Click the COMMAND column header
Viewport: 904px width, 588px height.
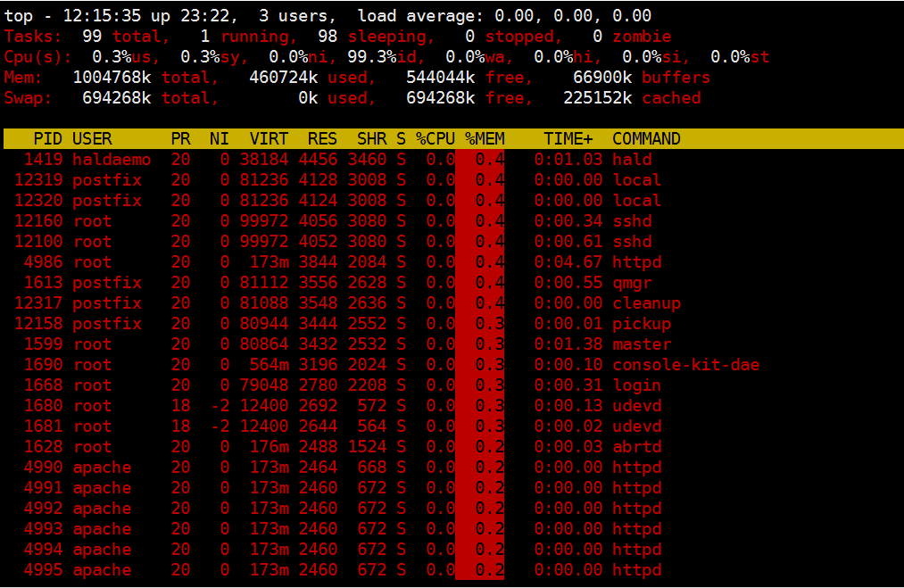coord(646,139)
